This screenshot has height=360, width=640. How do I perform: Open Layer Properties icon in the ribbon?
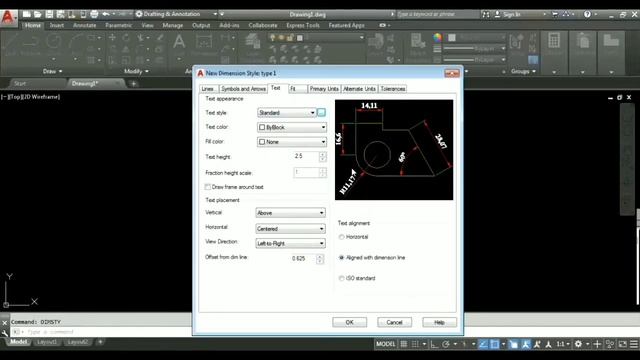click(253, 42)
